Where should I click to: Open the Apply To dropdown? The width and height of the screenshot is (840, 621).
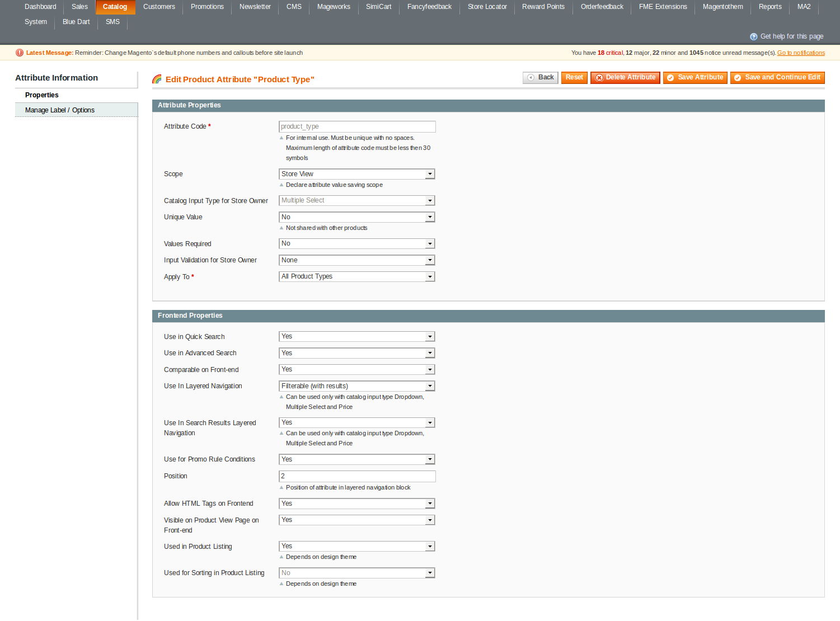pyautogui.click(x=356, y=277)
